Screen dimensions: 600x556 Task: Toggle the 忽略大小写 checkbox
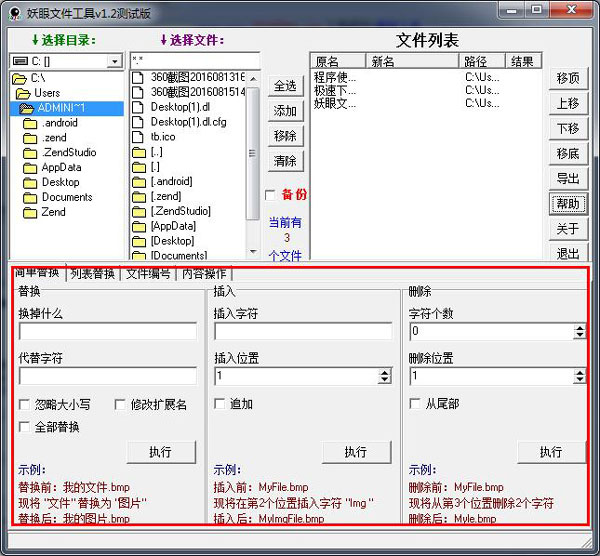(x=24, y=404)
